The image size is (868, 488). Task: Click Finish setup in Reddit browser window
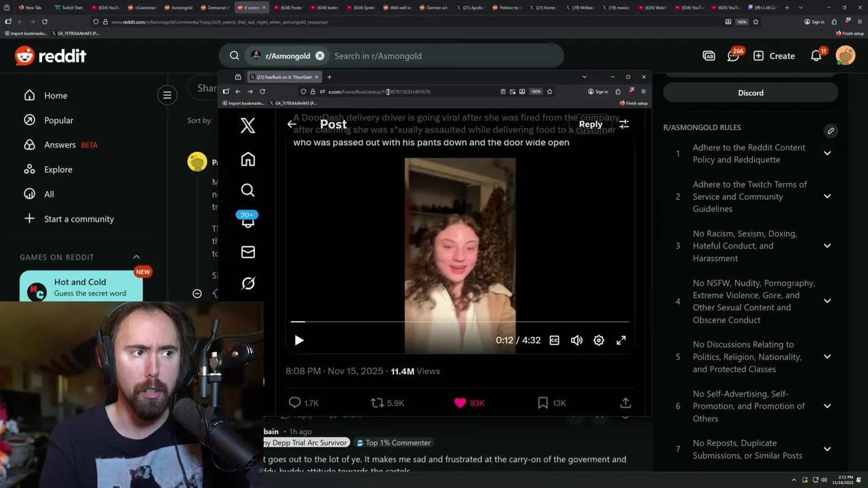pyautogui.click(x=850, y=33)
